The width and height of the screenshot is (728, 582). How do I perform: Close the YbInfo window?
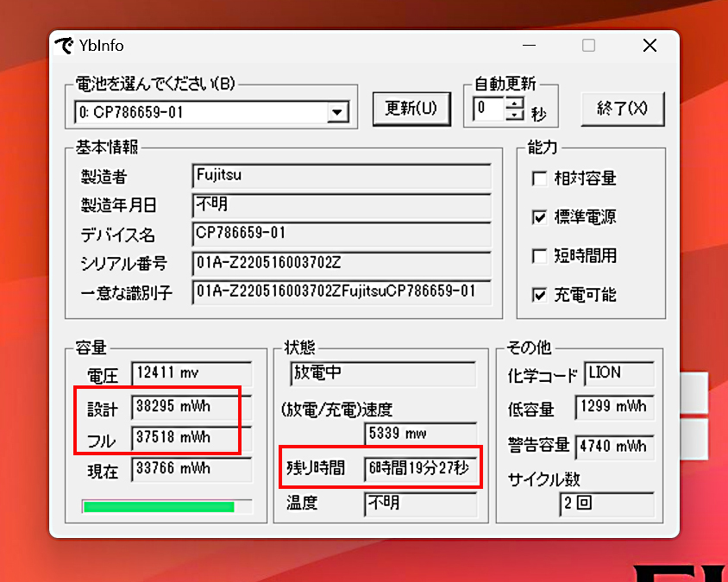click(x=650, y=46)
